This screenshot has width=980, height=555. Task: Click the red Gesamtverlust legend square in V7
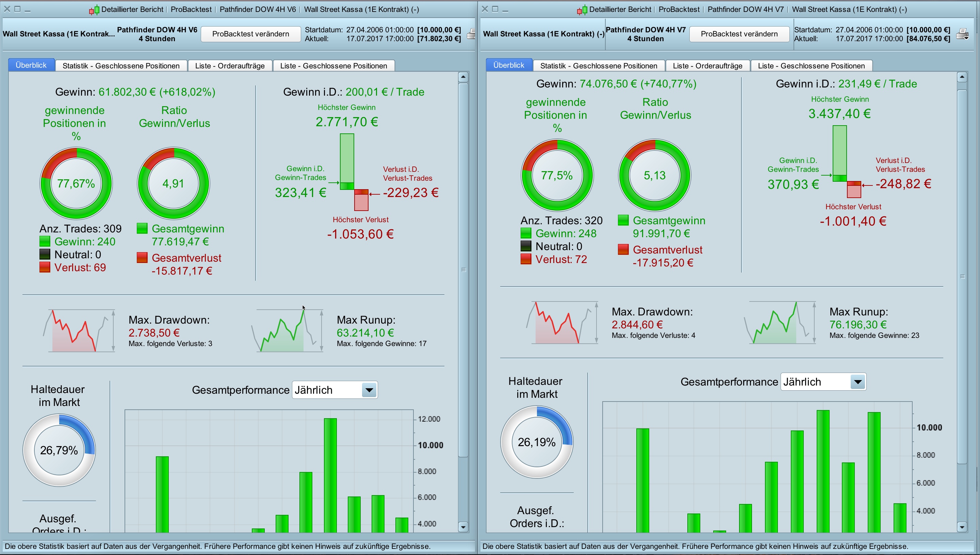tap(623, 250)
